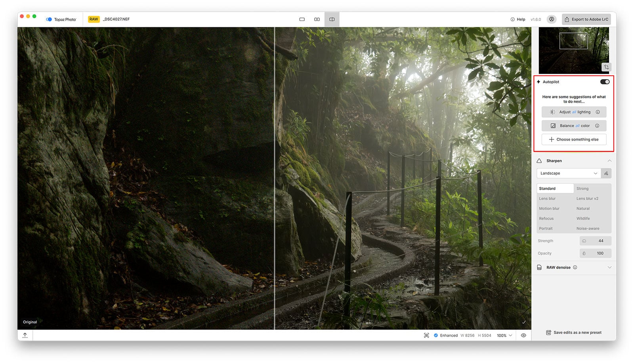The width and height of the screenshot is (634, 364).
Task: Switch to side-by-side view
Action: click(x=317, y=19)
